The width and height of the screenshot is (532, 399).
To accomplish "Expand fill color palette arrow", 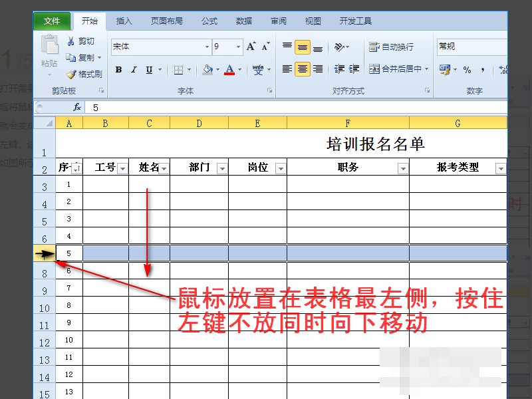I will click(x=217, y=70).
